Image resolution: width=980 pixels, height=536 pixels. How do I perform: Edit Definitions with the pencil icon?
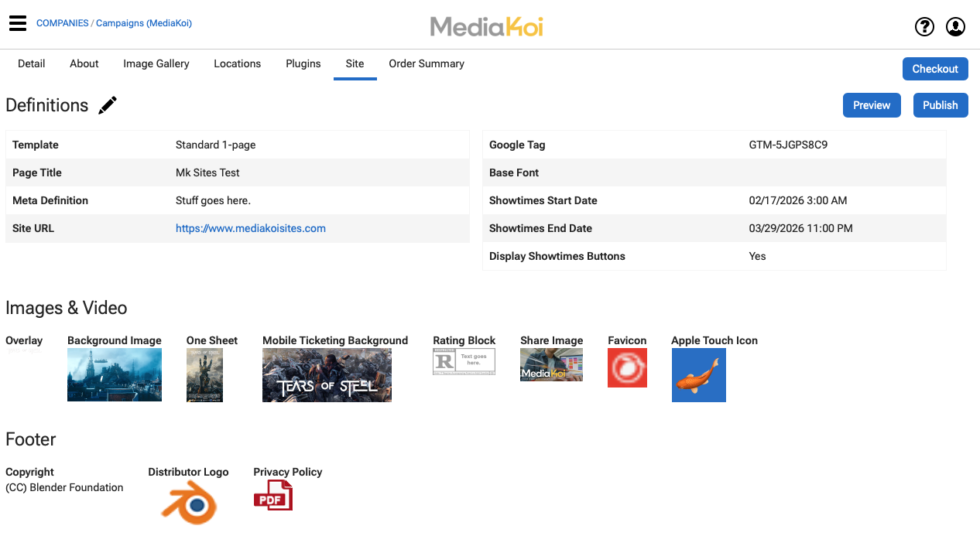[x=108, y=105]
